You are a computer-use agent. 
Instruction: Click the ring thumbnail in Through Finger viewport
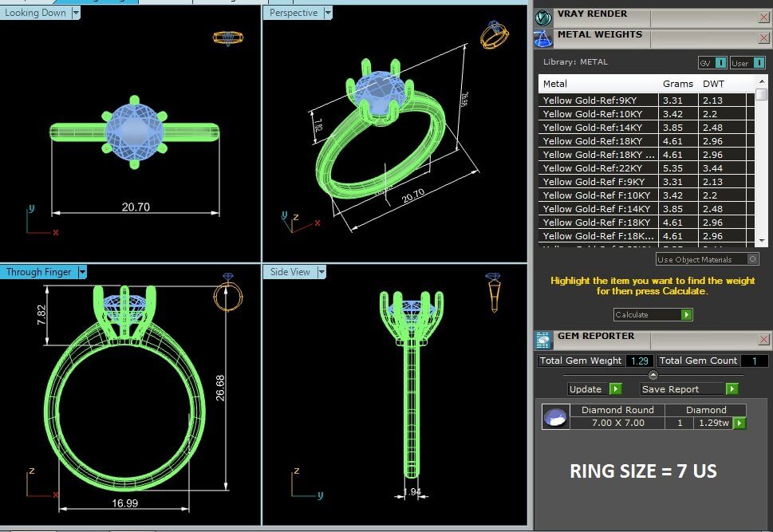click(x=228, y=294)
